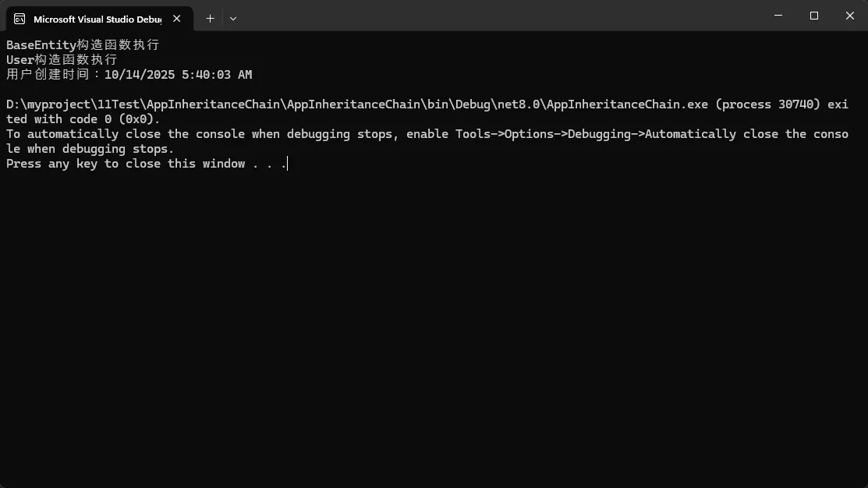Close the Microsoft Visual Studio Debug tab
The image size is (868, 488).
[179, 19]
